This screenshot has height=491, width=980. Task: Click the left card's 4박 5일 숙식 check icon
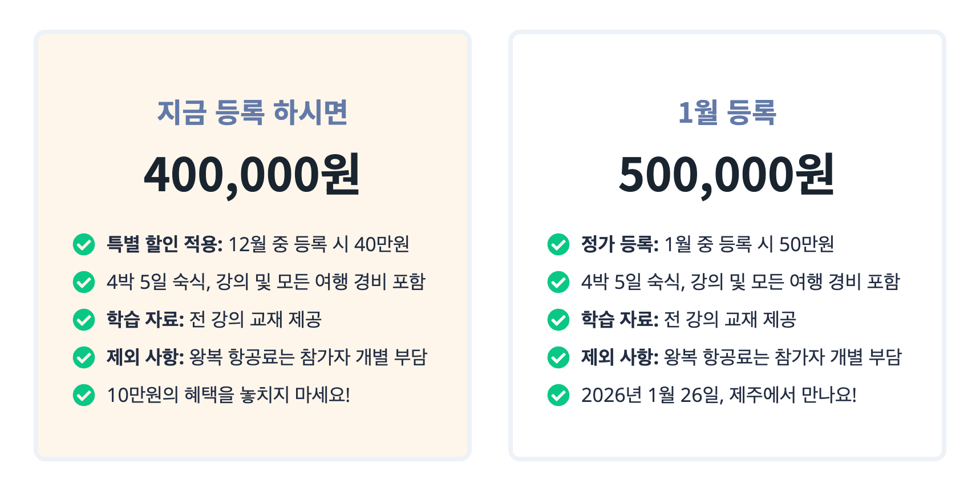coord(84,282)
